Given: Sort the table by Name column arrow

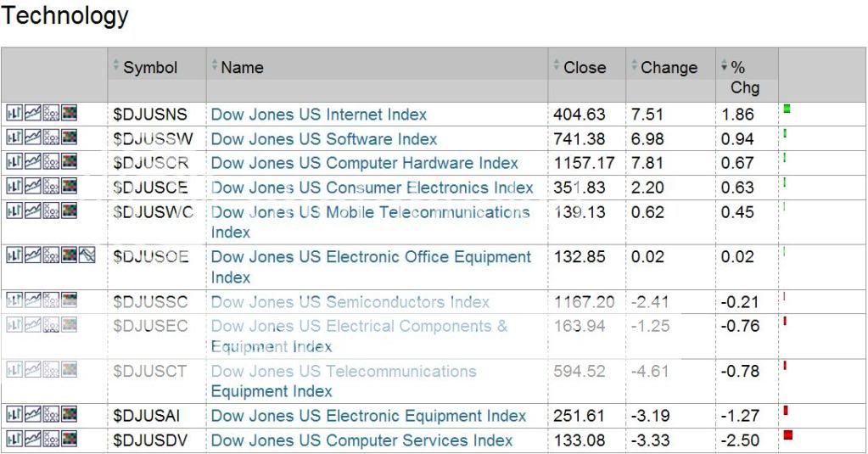Looking at the screenshot, I should [x=215, y=66].
